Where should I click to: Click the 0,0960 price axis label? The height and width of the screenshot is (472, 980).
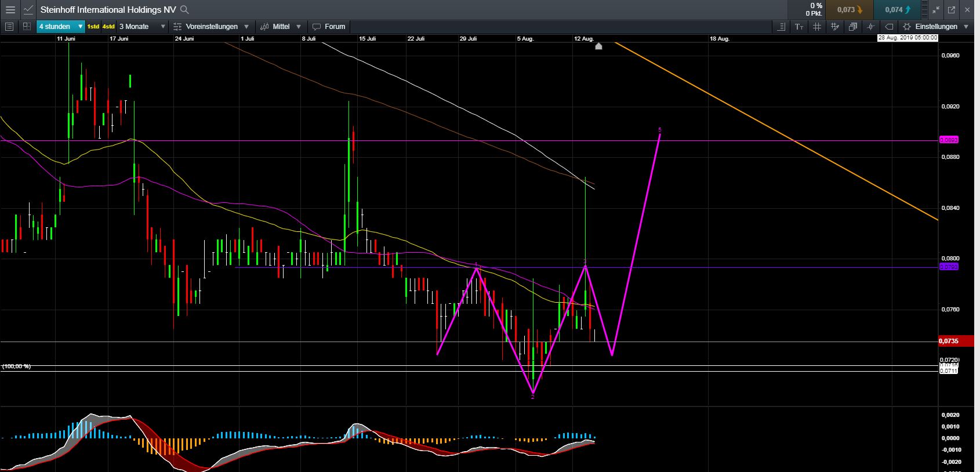click(x=950, y=56)
